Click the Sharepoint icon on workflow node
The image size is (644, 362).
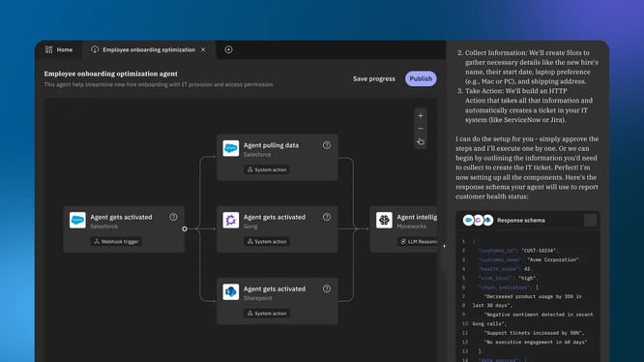pos(231,292)
